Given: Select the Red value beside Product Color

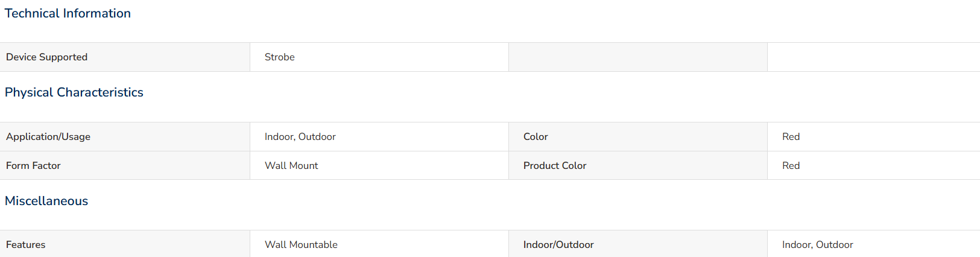Looking at the screenshot, I should 791,166.
